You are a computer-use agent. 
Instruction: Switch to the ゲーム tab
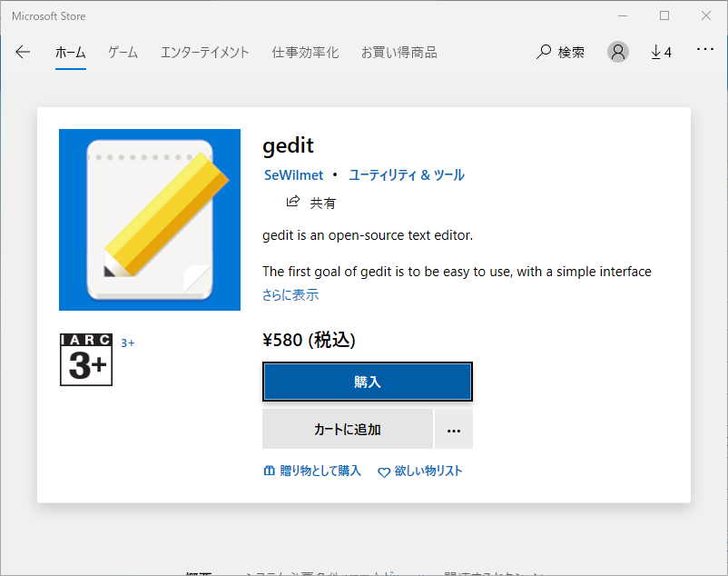click(122, 53)
